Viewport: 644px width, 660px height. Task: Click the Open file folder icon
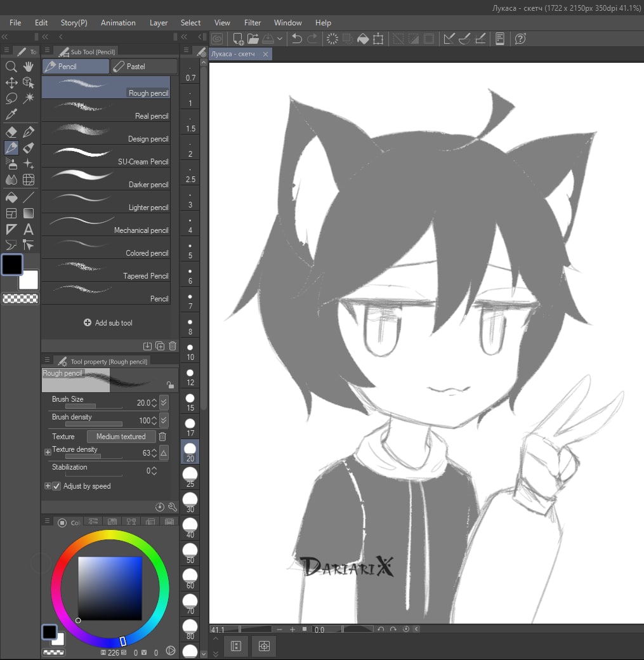(x=253, y=39)
